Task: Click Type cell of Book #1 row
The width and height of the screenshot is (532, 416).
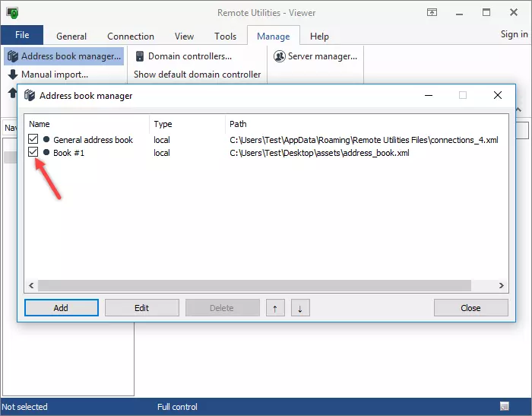Action: [x=162, y=153]
